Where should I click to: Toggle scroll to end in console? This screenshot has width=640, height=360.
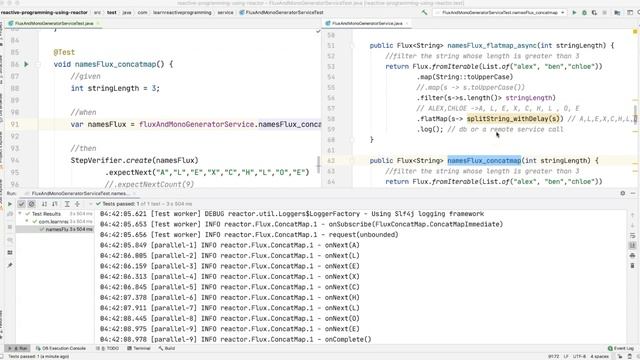(x=632, y=245)
